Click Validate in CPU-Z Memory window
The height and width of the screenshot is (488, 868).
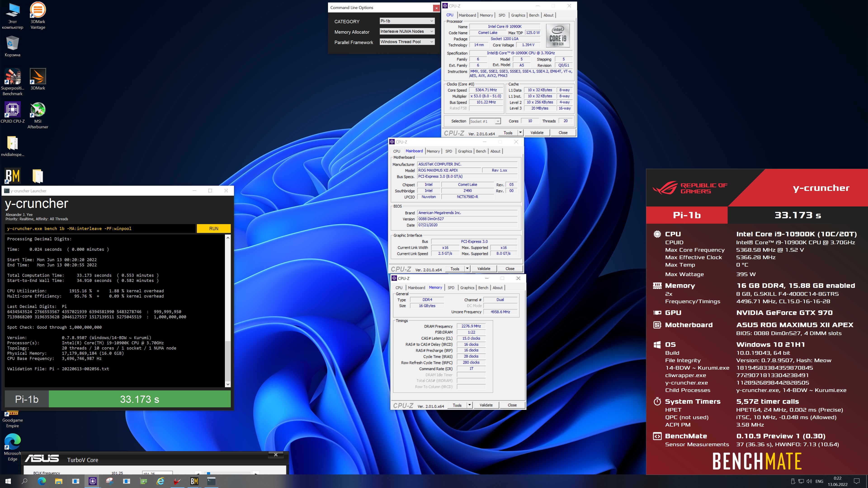point(486,405)
